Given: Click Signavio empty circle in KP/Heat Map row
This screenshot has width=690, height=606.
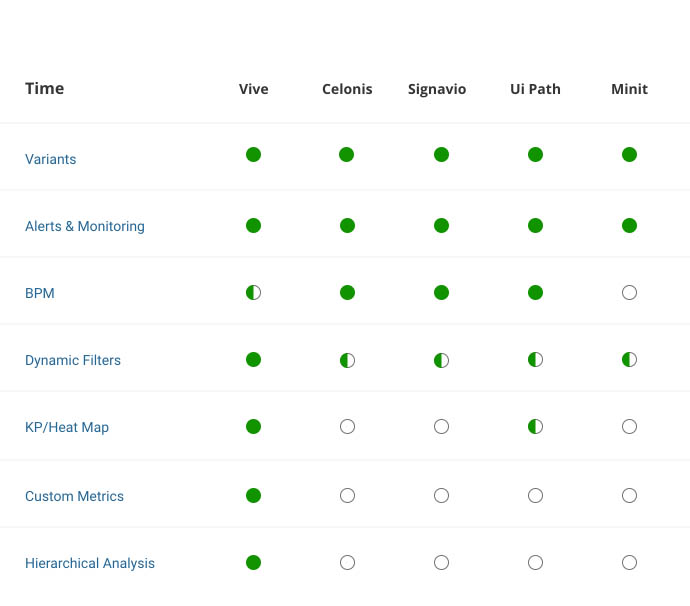Looking at the screenshot, I should [x=441, y=426].
